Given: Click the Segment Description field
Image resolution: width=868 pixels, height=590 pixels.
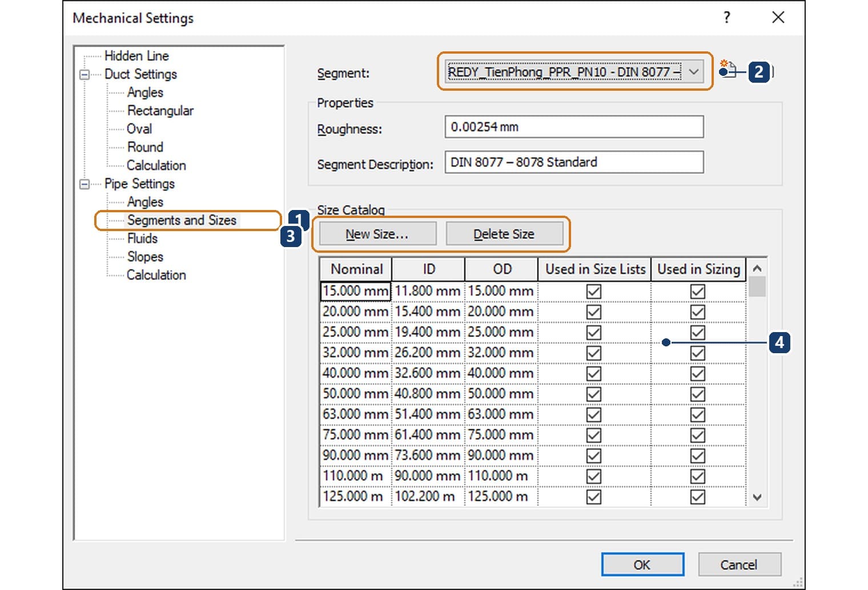Looking at the screenshot, I should (x=574, y=162).
